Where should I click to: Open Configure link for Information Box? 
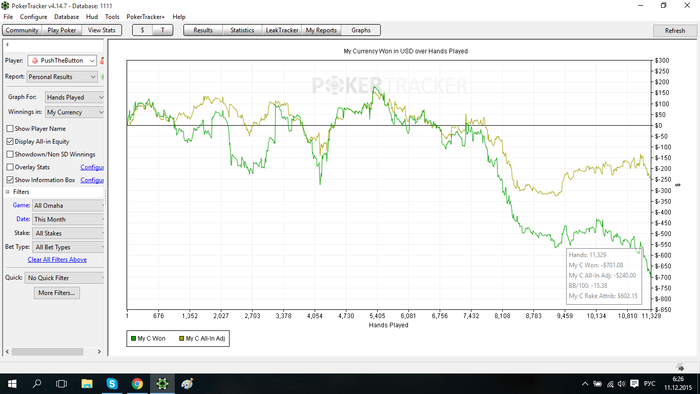92,180
